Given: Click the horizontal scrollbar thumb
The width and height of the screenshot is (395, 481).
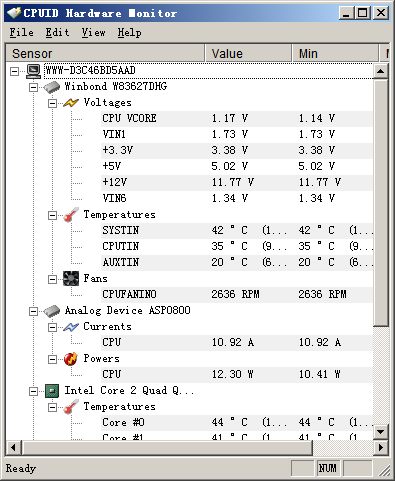Looking at the screenshot, I should [167, 447].
